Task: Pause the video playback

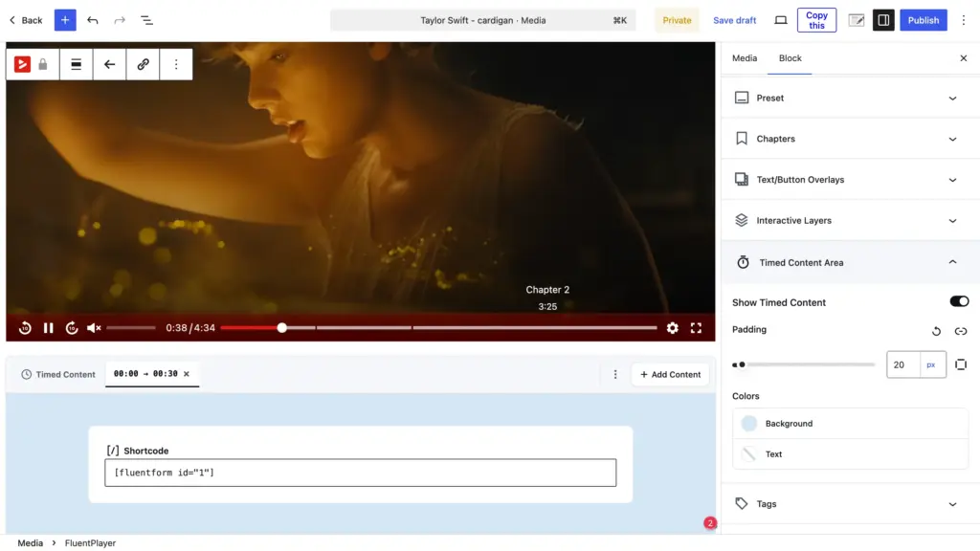Action: pos(48,328)
